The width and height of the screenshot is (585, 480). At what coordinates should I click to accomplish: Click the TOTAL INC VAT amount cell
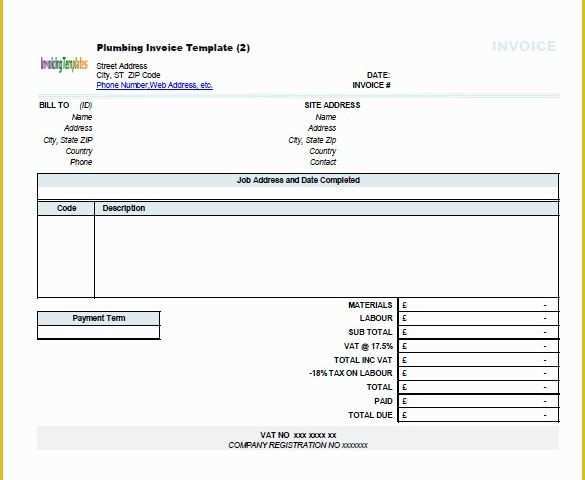[478, 360]
